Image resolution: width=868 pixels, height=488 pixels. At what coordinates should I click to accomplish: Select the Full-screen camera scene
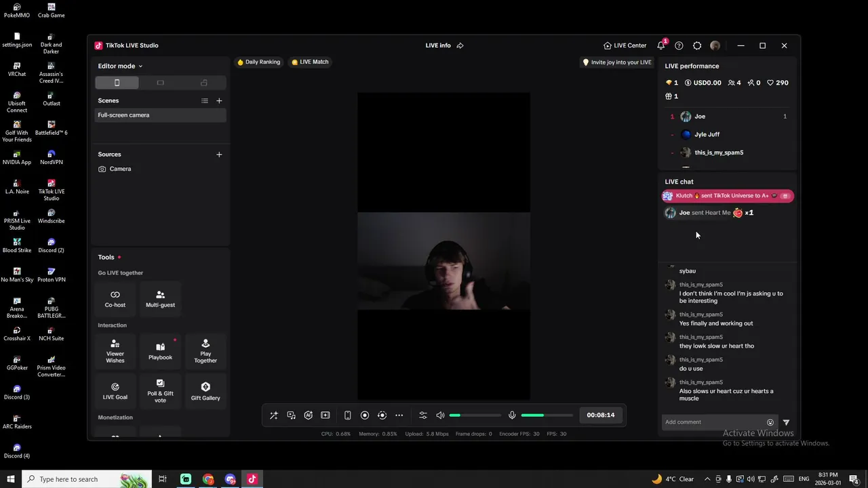click(x=161, y=115)
